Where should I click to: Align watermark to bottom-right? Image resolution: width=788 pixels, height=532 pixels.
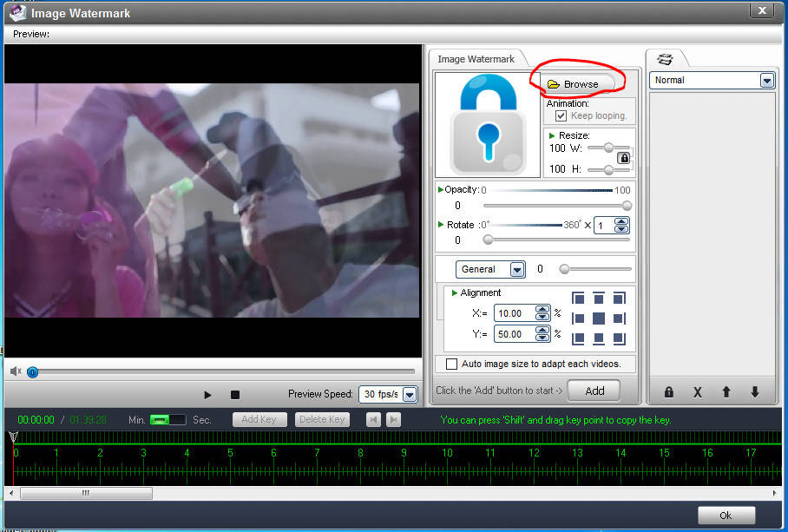point(619,338)
